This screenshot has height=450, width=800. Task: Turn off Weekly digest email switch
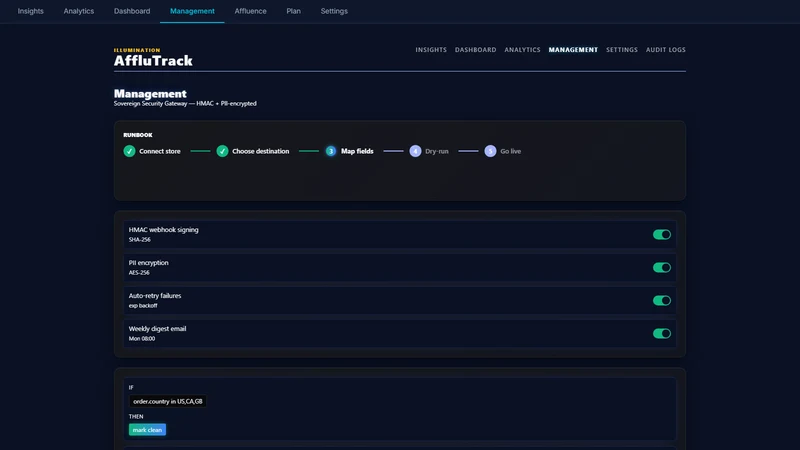pos(662,334)
